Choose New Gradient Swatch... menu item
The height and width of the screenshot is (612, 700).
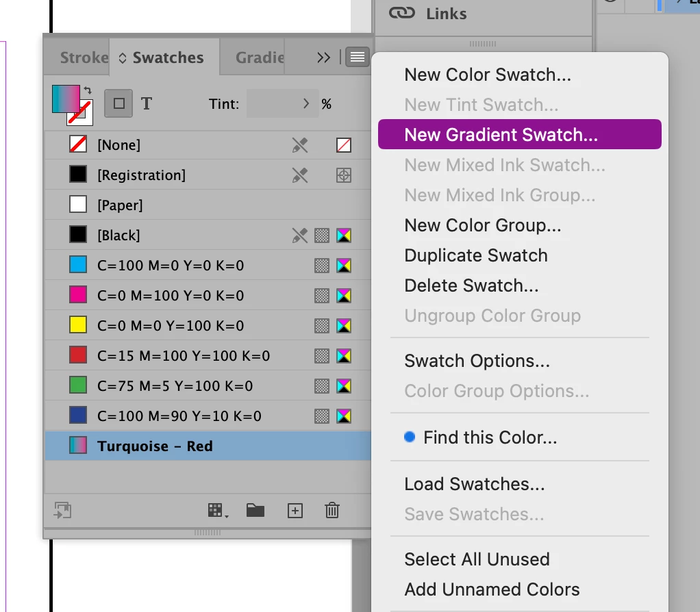520,134
